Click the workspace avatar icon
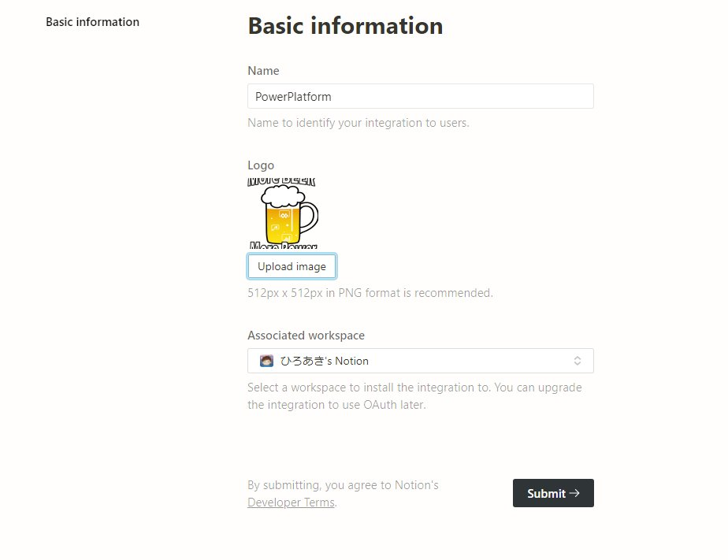Viewport: 728px width, 560px height. [266, 361]
